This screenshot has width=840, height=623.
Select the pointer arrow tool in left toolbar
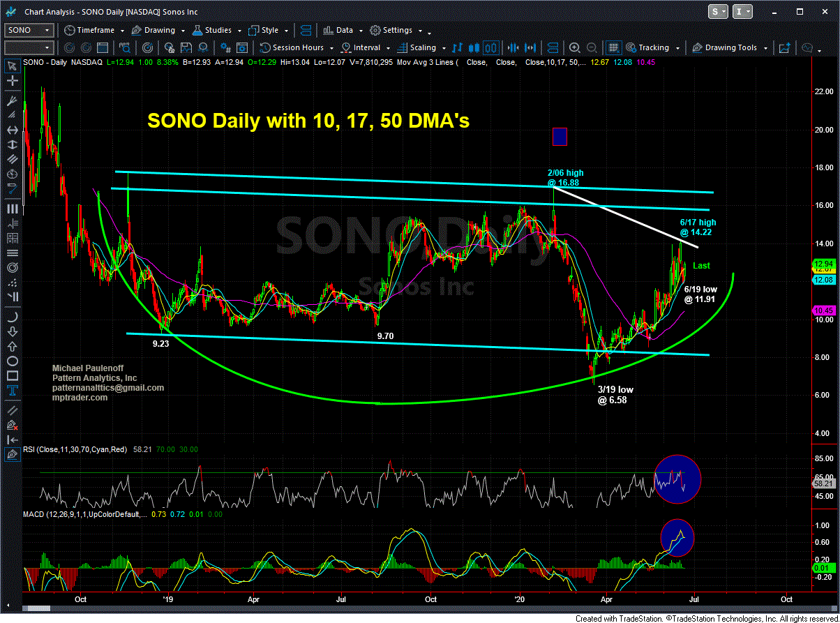[13, 66]
